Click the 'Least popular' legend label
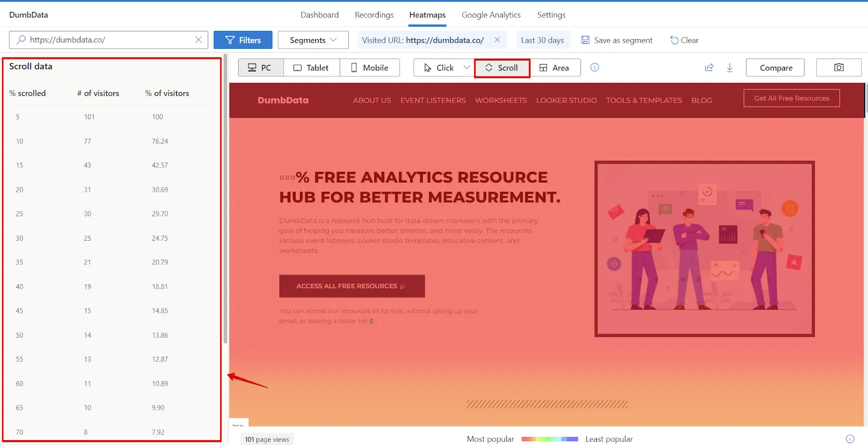Screen dimensions: 868x445 click(609, 439)
